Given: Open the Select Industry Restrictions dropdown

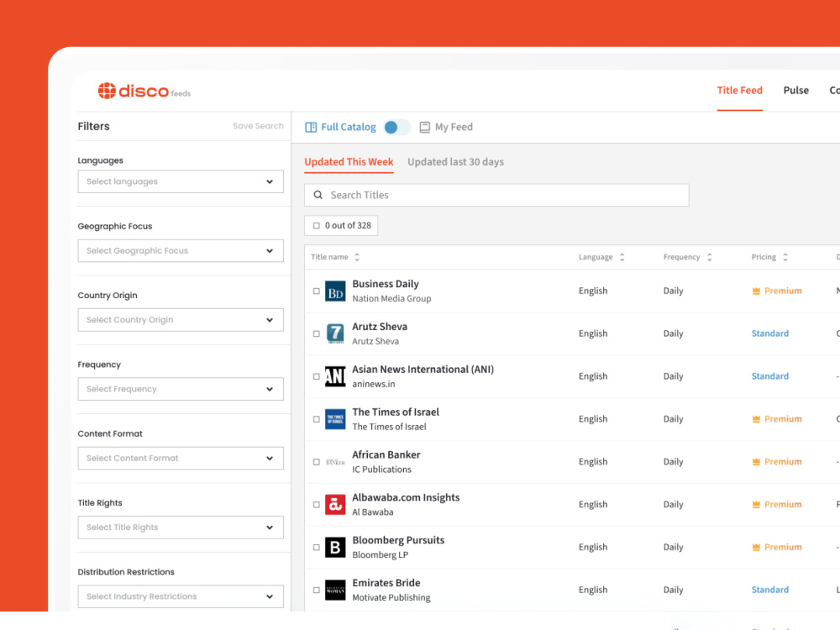Looking at the screenshot, I should click(181, 596).
